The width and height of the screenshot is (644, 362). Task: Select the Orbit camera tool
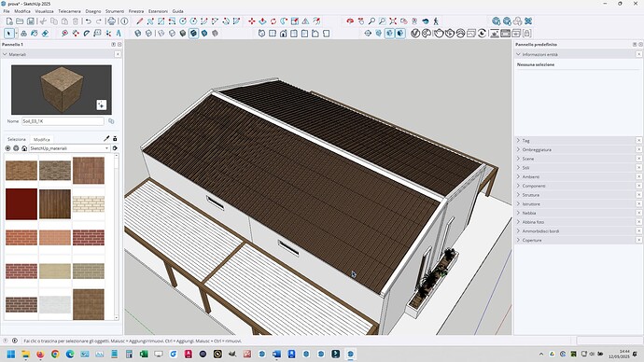pos(350,21)
